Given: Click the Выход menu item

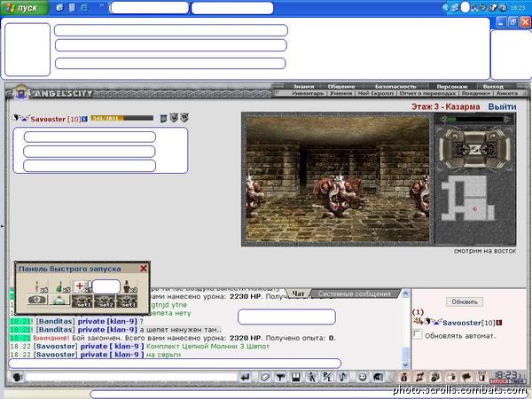Looking at the screenshot, I should pos(493,87).
